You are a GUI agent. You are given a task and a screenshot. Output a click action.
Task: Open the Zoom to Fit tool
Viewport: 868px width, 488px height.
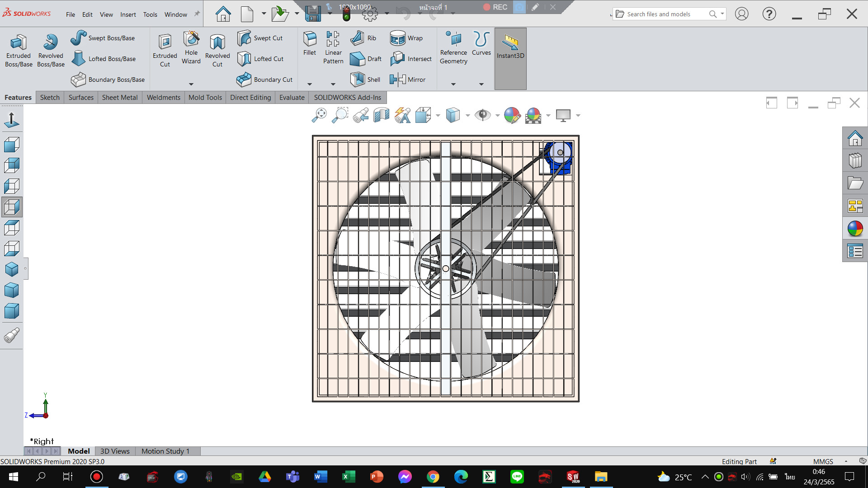click(319, 115)
